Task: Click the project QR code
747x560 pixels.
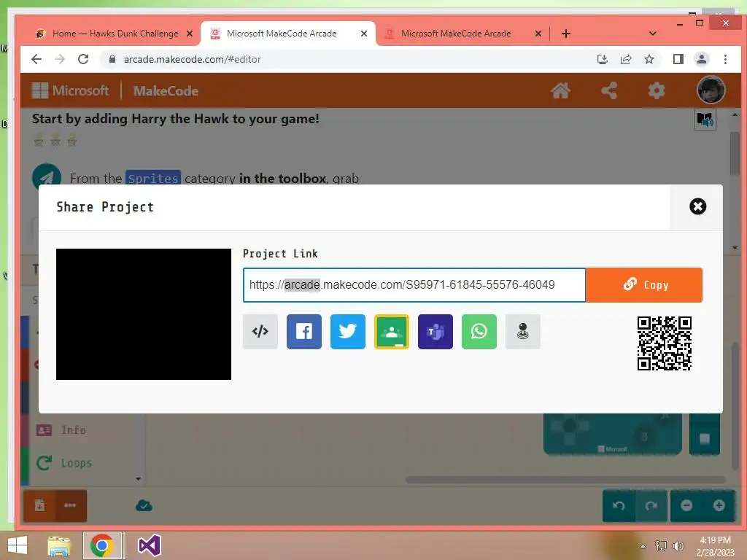Action: point(664,343)
